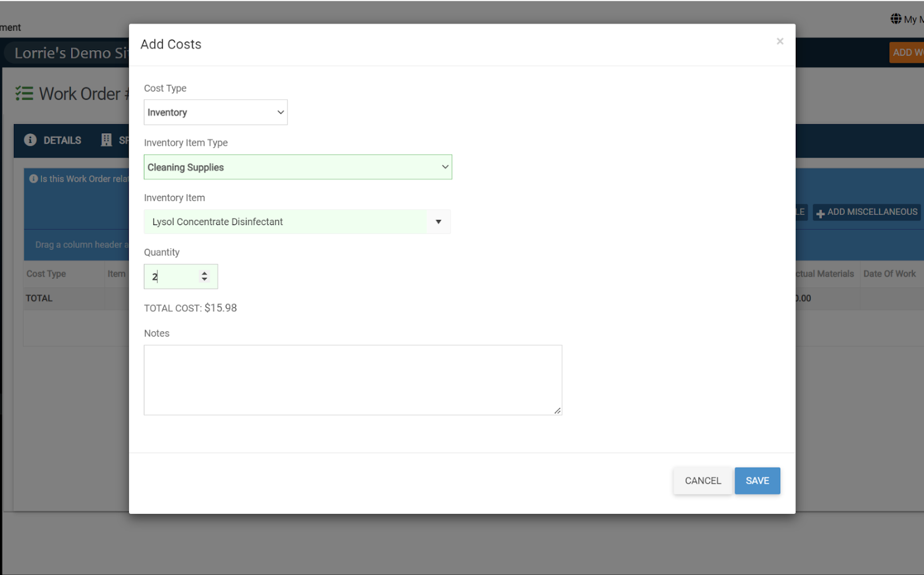Open the Inventory Item dropdown arrow

point(438,222)
